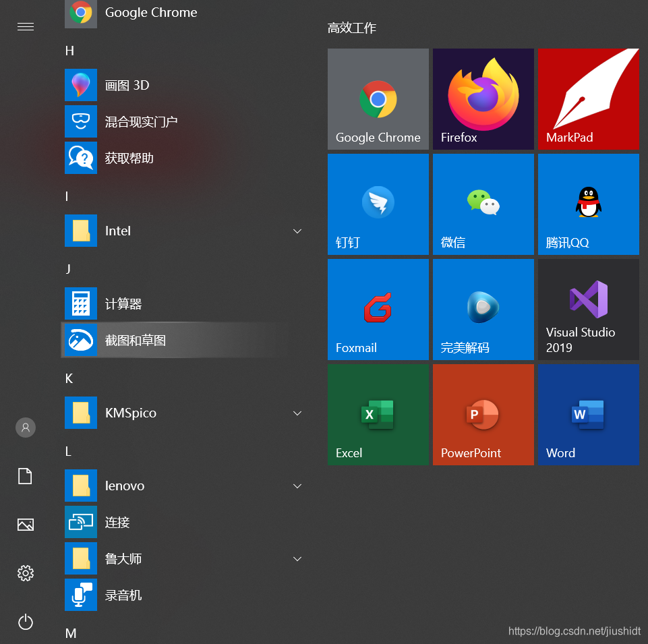Click the H letter header

[x=69, y=51]
